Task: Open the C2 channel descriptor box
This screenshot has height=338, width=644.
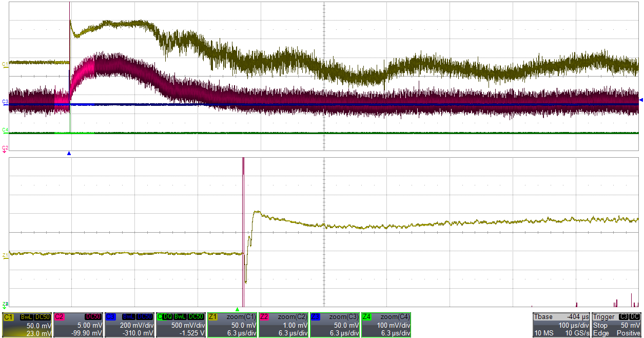Action: click(79, 325)
